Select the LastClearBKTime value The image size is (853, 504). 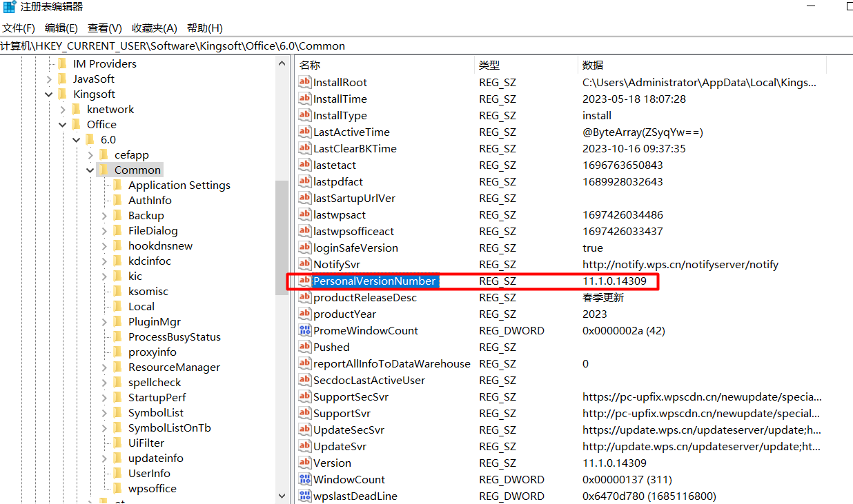[355, 148]
